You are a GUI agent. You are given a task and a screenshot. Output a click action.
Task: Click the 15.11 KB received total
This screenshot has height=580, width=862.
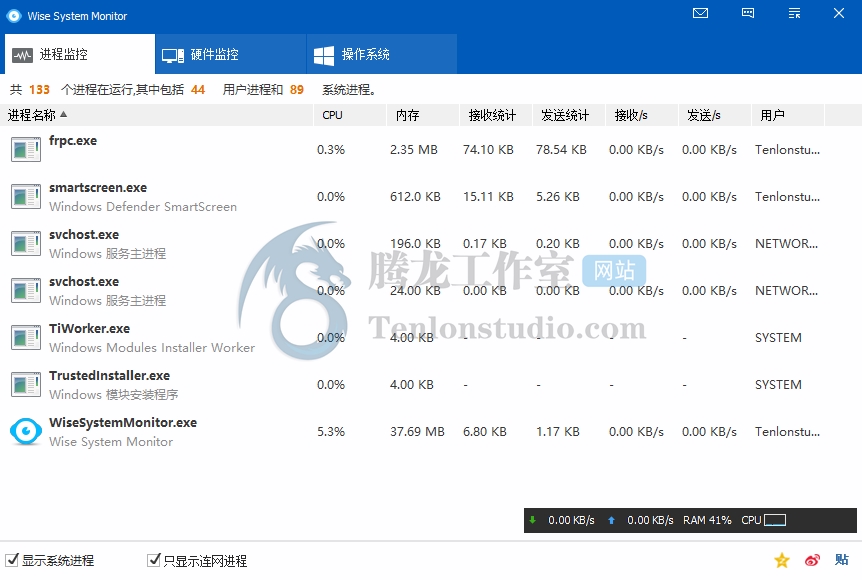tap(488, 197)
